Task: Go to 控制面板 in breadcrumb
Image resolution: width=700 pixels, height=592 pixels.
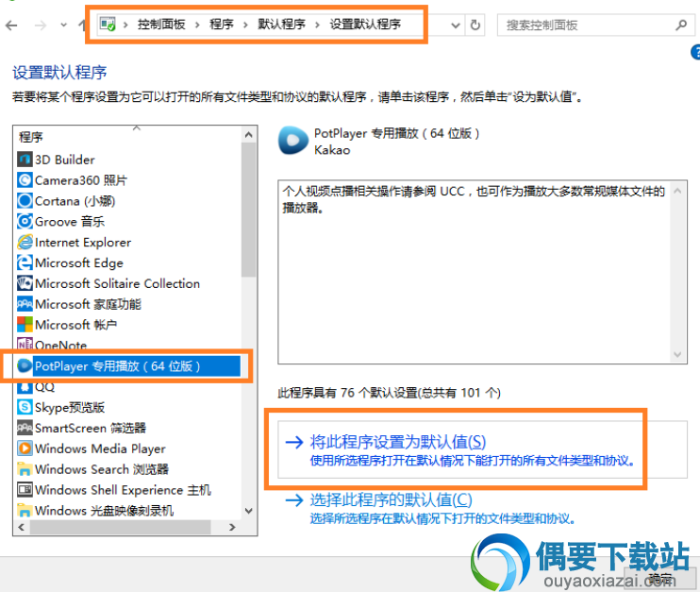Action: pyautogui.click(x=161, y=25)
